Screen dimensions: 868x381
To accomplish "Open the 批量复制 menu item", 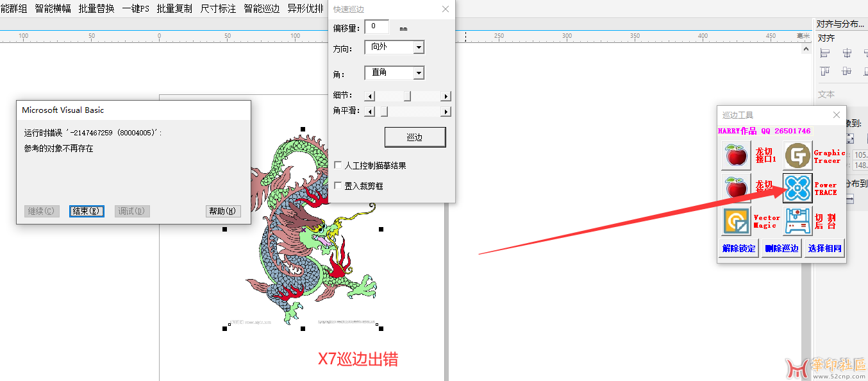I will [x=174, y=8].
